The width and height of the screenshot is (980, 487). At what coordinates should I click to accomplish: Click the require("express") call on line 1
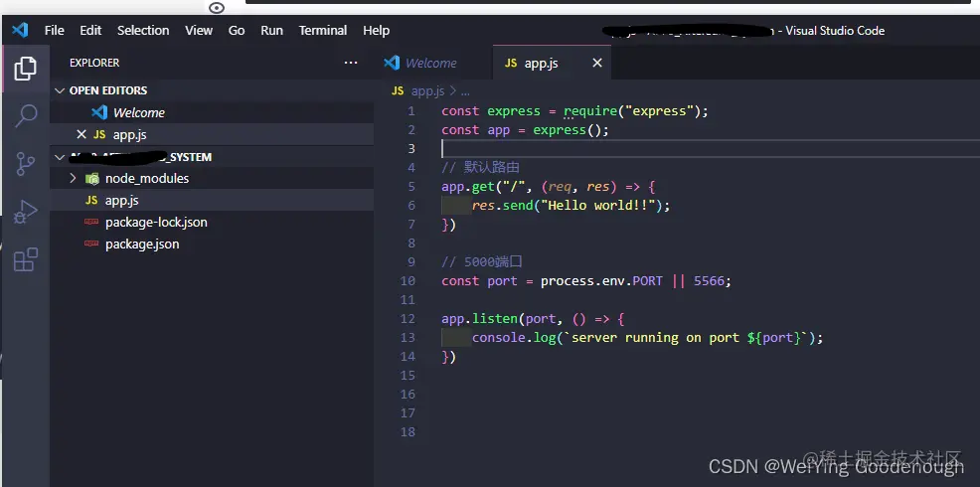click(632, 111)
